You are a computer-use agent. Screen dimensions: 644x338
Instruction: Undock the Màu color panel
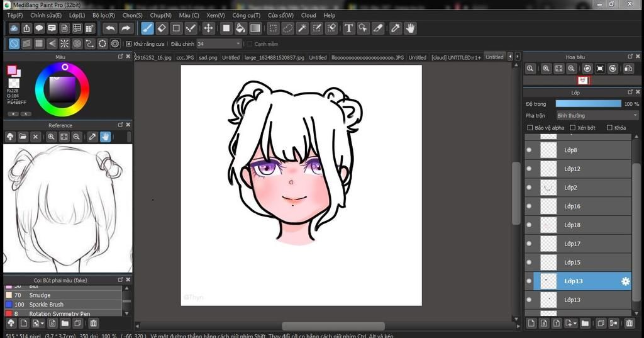(120, 57)
